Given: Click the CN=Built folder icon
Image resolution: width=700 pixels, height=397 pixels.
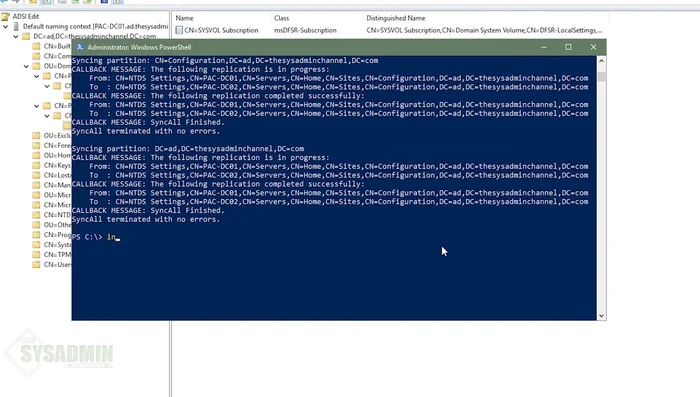Looking at the screenshot, I should point(37,46).
